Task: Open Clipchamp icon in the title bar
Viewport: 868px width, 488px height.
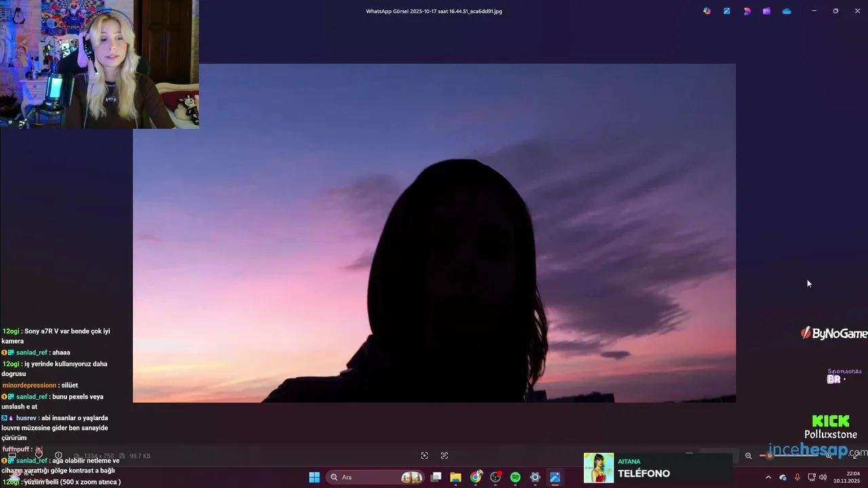Action: click(766, 11)
